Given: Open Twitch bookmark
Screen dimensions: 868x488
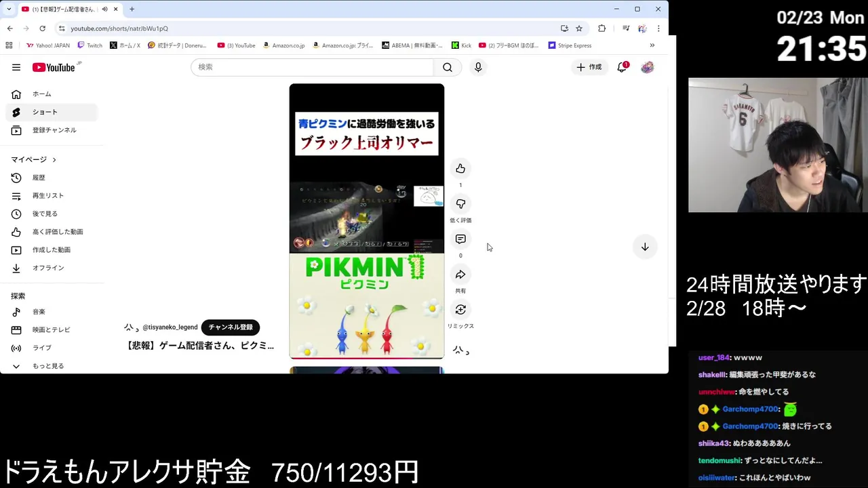Looking at the screenshot, I should 90,45.
